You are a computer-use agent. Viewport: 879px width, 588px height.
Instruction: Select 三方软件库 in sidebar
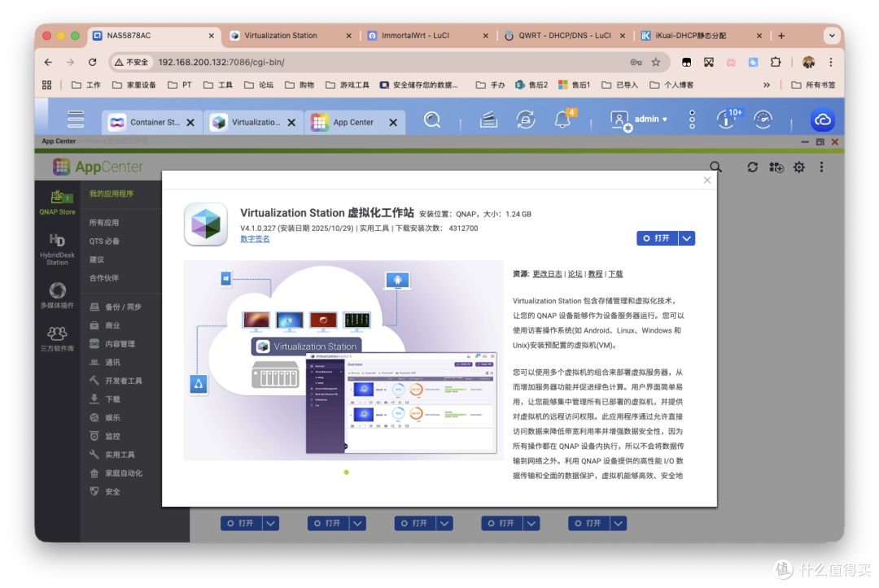coord(57,339)
